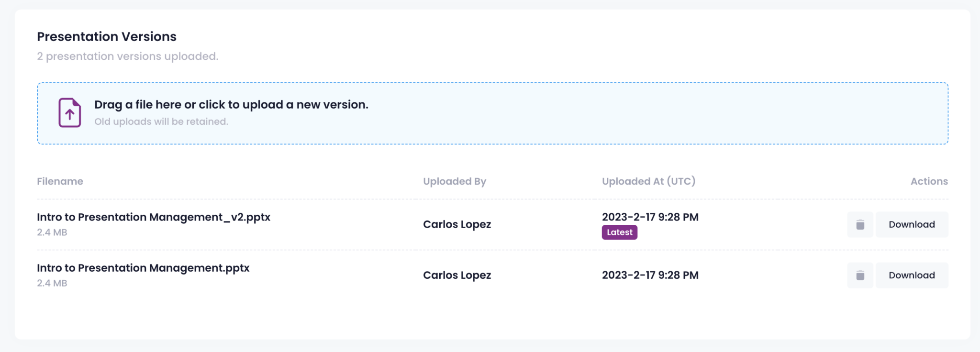This screenshot has height=352, width=980.
Task: Download the original Intro to Presentation Management.pptx
Action: coord(912,275)
